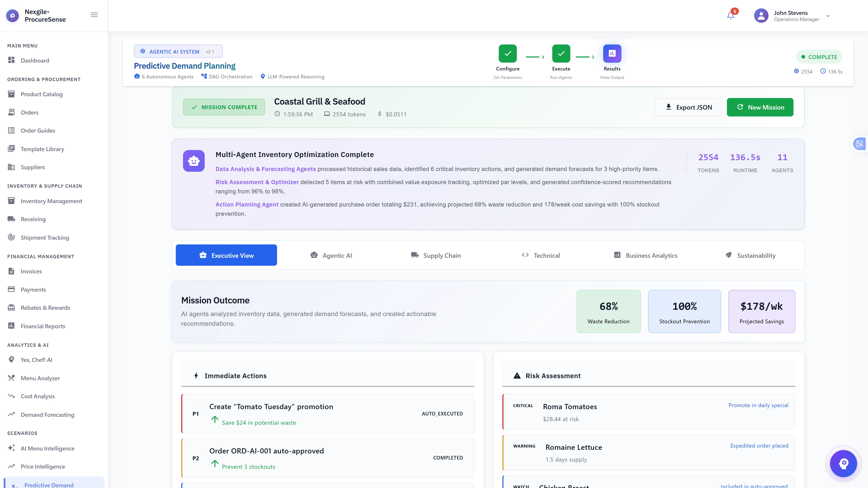Collapse the sidebar with the hamburger menu
Screen dimensions: 868x488
[x=94, y=14]
